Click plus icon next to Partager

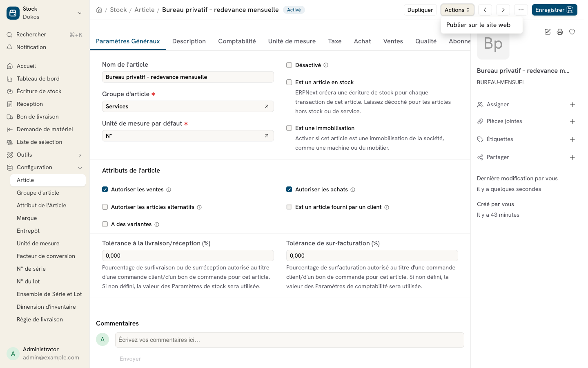pyautogui.click(x=572, y=157)
